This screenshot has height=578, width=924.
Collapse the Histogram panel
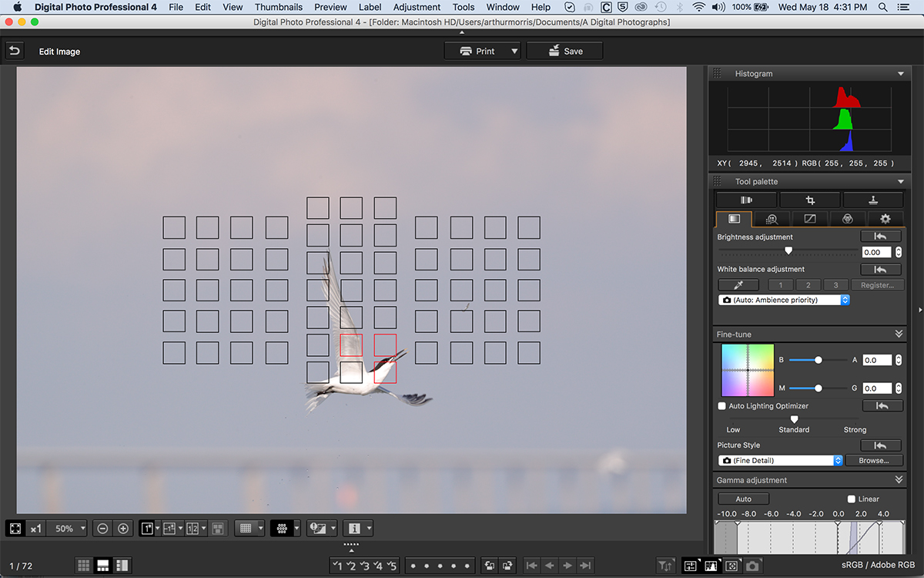tap(901, 73)
